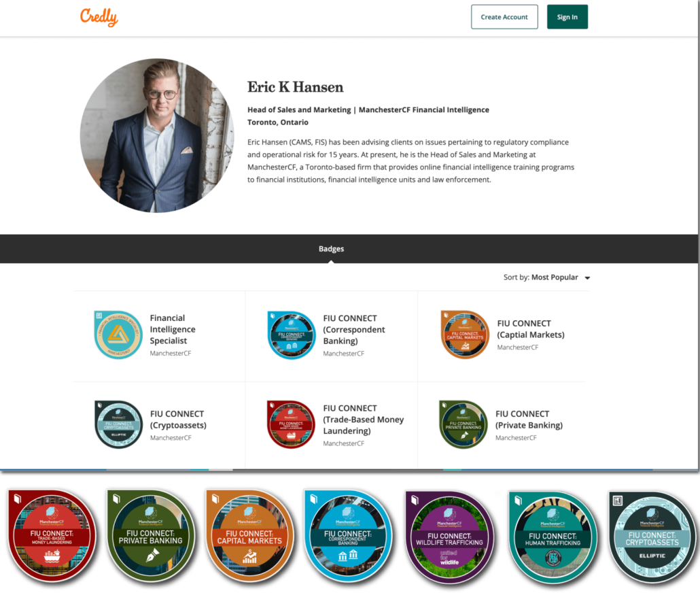The image size is (700, 610).
Task: Open the FIU CONNECT (Captial Markets) title link
Action: (x=531, y=329)
